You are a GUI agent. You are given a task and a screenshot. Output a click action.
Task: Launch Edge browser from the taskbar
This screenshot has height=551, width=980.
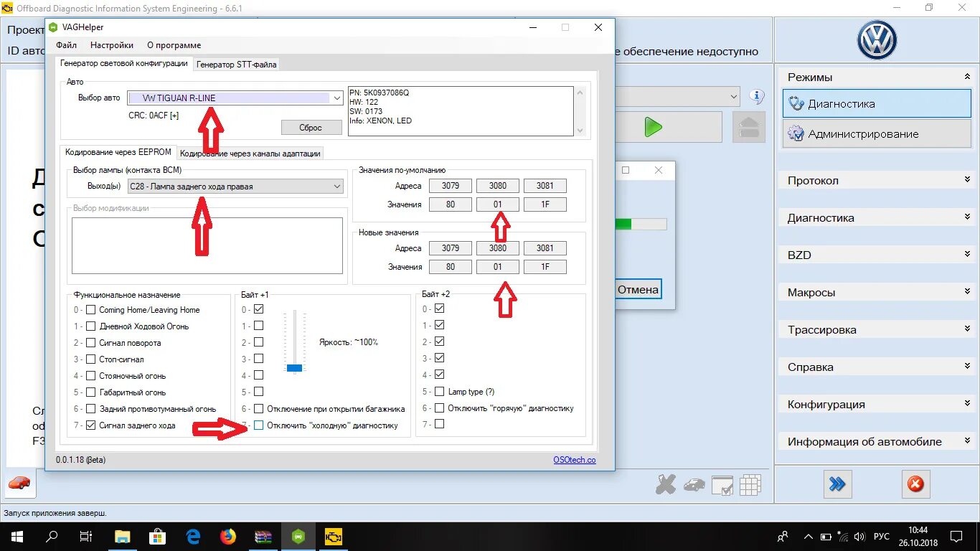[x=193, y=536]
